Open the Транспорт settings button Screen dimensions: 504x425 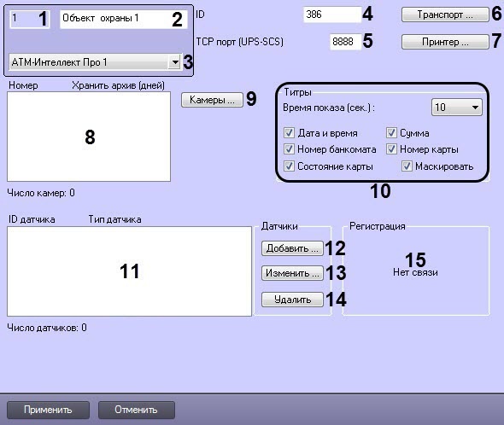point(445,15)
